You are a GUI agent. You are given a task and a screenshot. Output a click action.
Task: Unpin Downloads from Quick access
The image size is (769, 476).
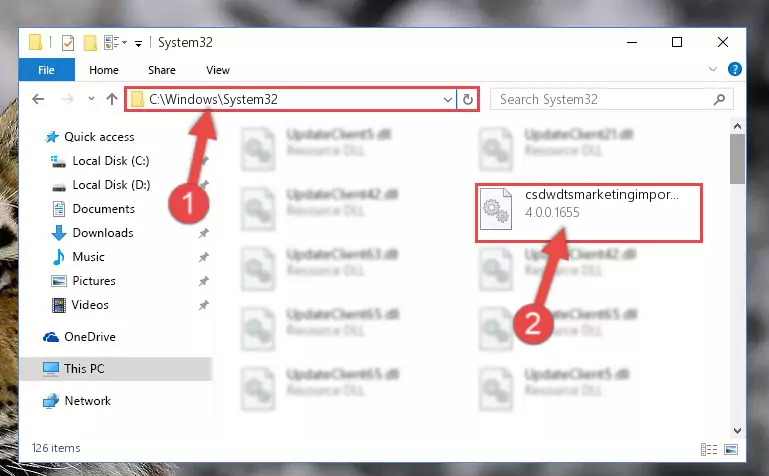pos(204,233)
